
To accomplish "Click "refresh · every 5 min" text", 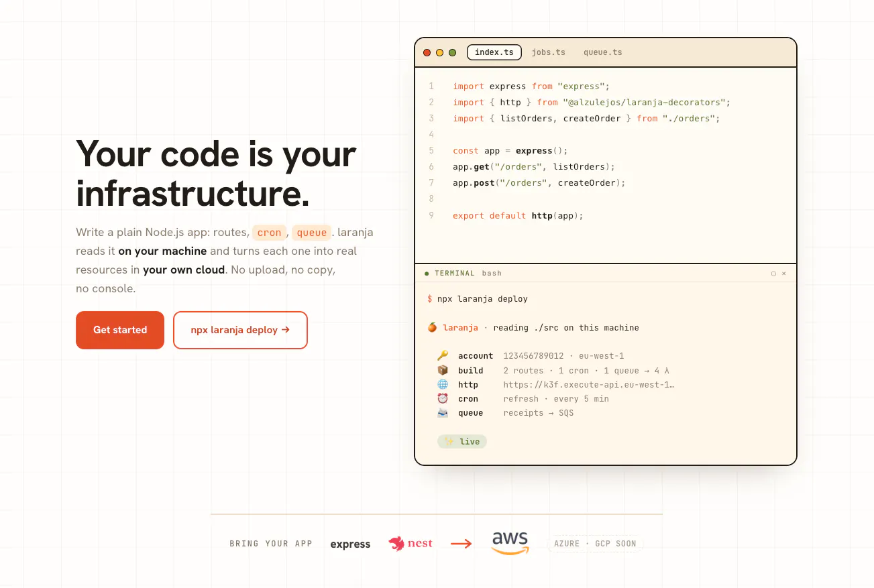I will 556,399.
